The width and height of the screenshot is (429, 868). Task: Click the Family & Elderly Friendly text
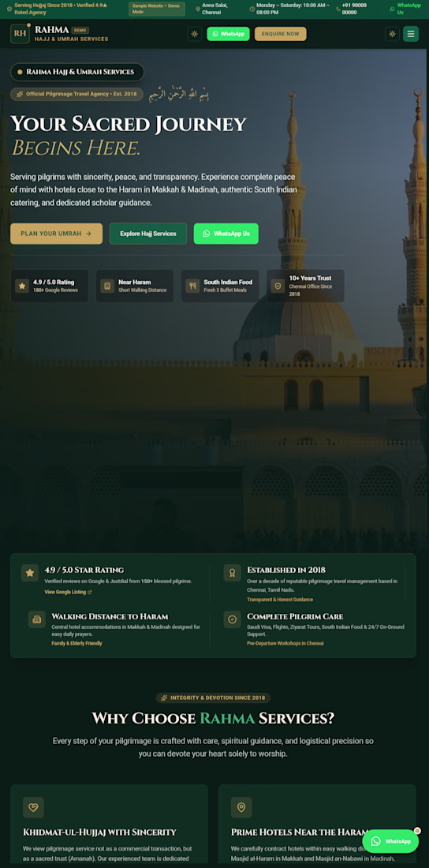tap(77, 643)
